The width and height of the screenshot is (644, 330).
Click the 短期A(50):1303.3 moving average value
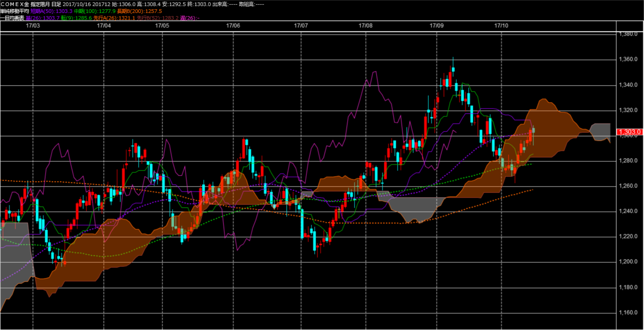point(51,11)
